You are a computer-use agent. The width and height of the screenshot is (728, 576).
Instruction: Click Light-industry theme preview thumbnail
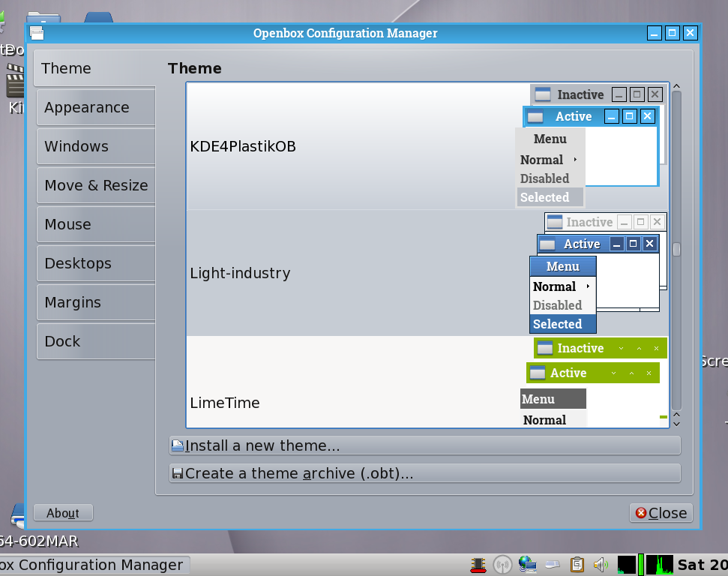[x=598, y=273]
